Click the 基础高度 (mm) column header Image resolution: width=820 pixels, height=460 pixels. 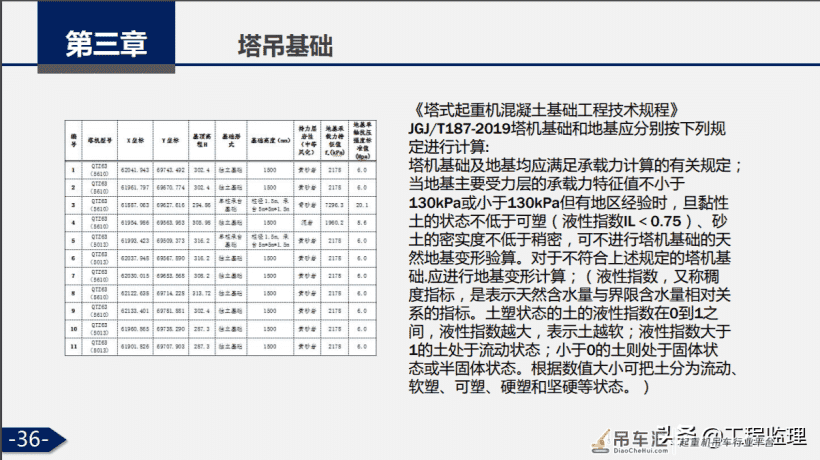270,140
